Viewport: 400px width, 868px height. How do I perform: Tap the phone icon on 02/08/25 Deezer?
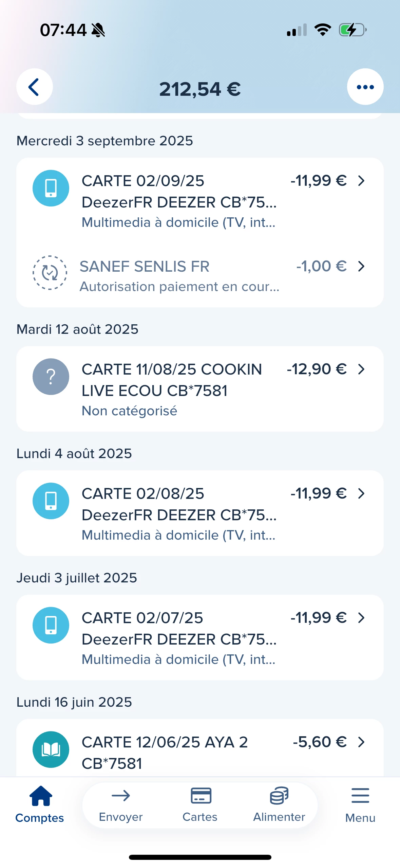point(51,501)
